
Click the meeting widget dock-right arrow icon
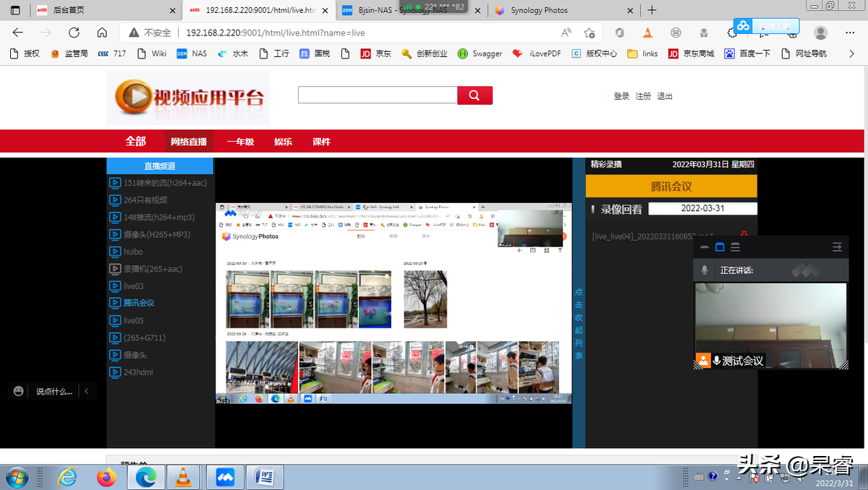(837, 247)
